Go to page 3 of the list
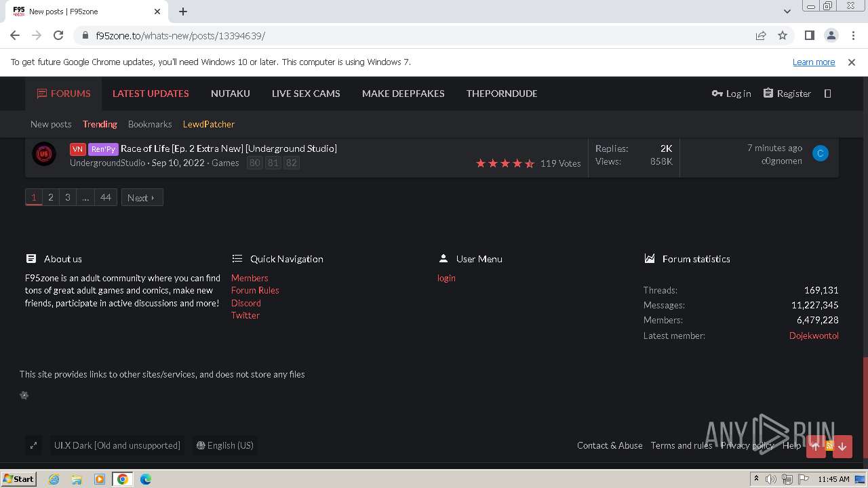The image size is (868, 488). (67, 197)
